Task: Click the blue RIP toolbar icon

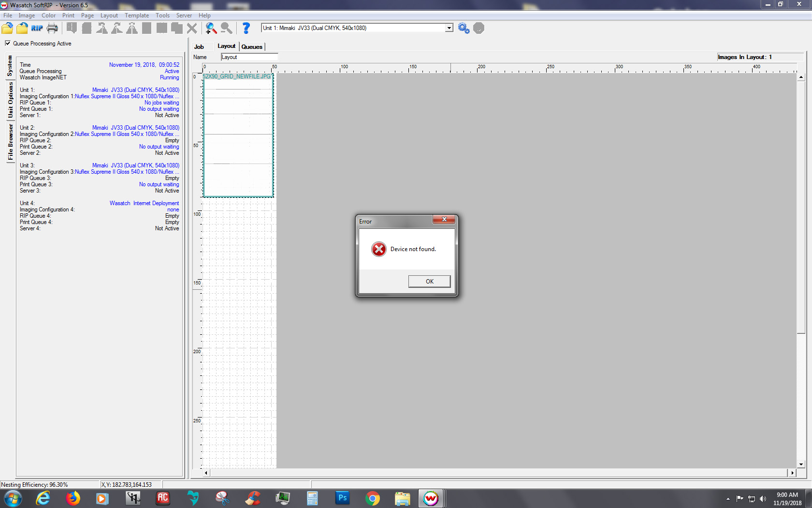Action: click(37, 28)
